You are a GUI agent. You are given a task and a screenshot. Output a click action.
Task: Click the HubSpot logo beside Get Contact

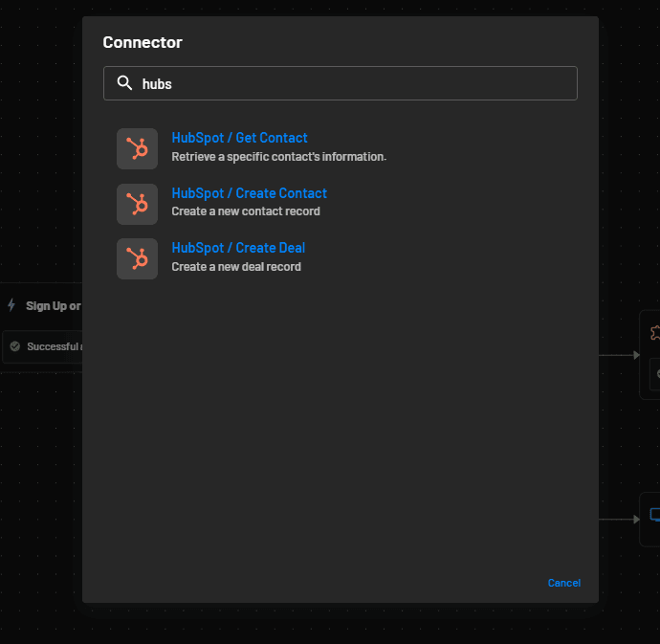point(137,148)
